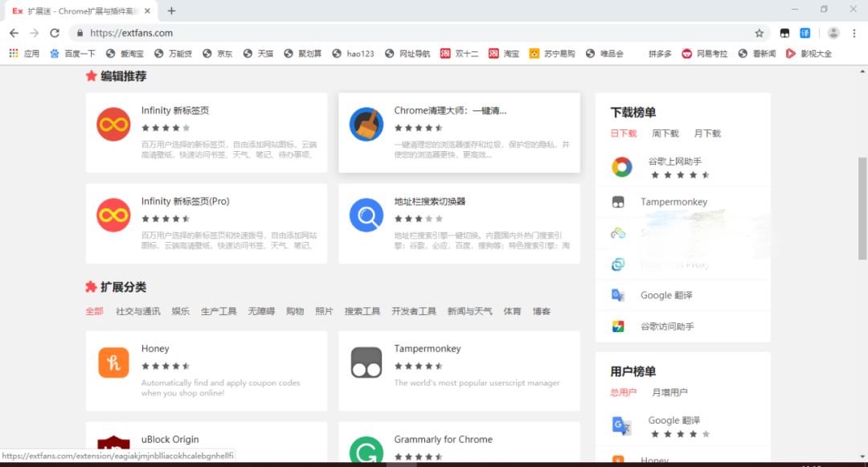Click Google 翻译 icon in 下载榜单
The height and width of the screenshot is (467, 868).
tap(618, 296)
